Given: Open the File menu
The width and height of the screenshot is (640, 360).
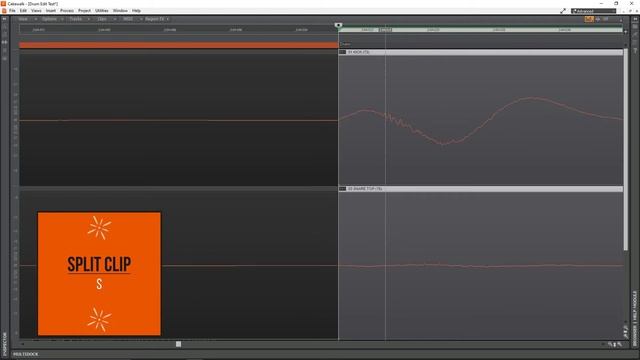Looking at the screenshot, I should [x=12, y=11].
